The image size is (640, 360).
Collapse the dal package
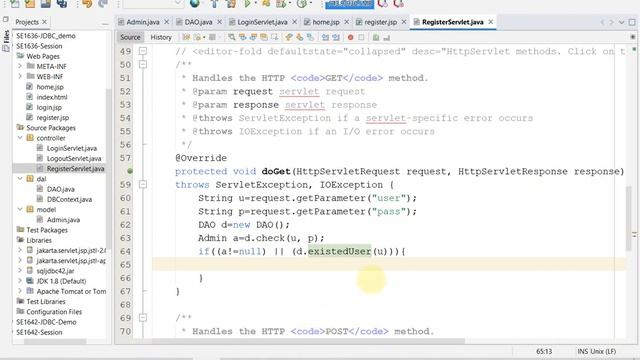pos(20,179)
